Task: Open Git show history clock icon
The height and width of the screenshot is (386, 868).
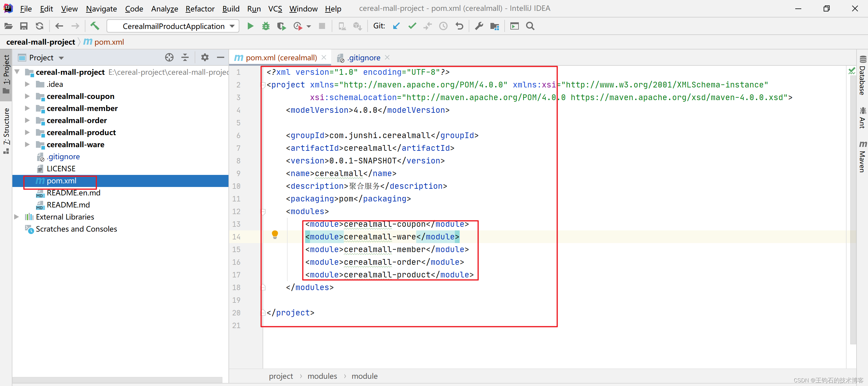Action: 443,26
